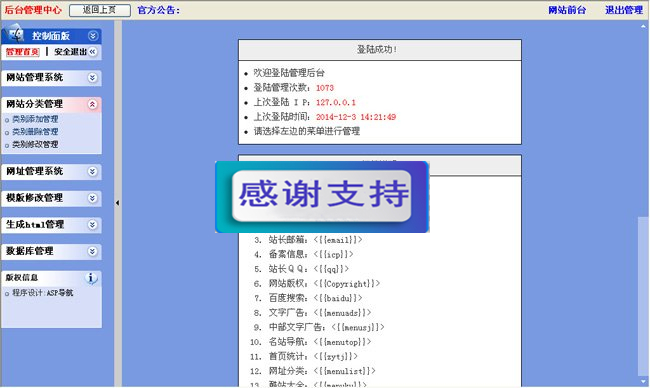Toggle the sidebar collapse arrow on the divider
This screenshot has height=388, width=650.
118,203
